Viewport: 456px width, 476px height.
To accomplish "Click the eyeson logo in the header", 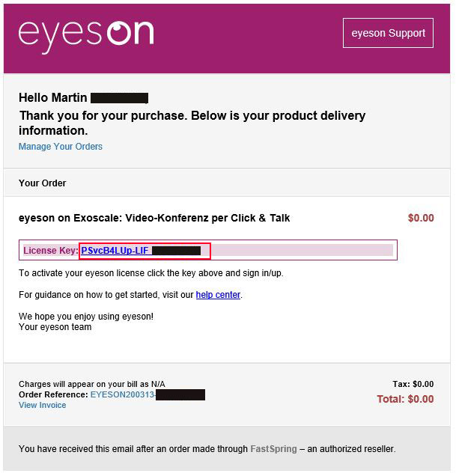I will click(86, 36).
